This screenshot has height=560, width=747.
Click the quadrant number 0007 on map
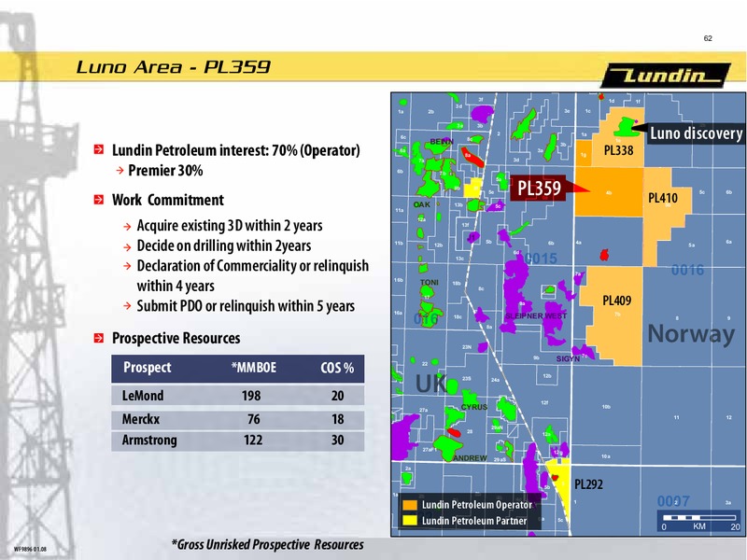(673, 501)
